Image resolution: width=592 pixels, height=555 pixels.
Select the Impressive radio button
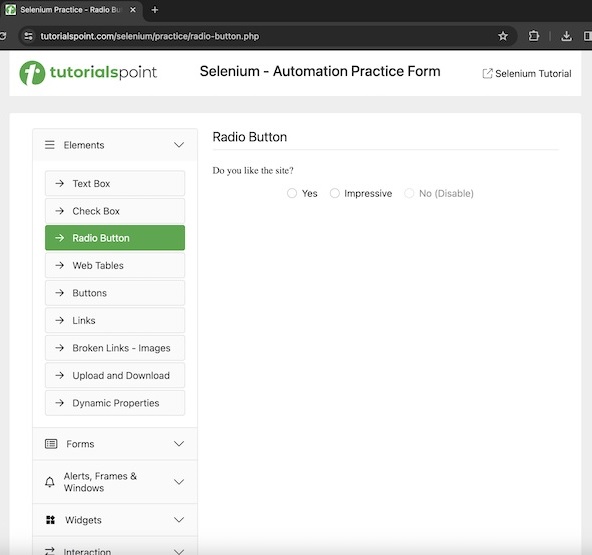[335, 193]
